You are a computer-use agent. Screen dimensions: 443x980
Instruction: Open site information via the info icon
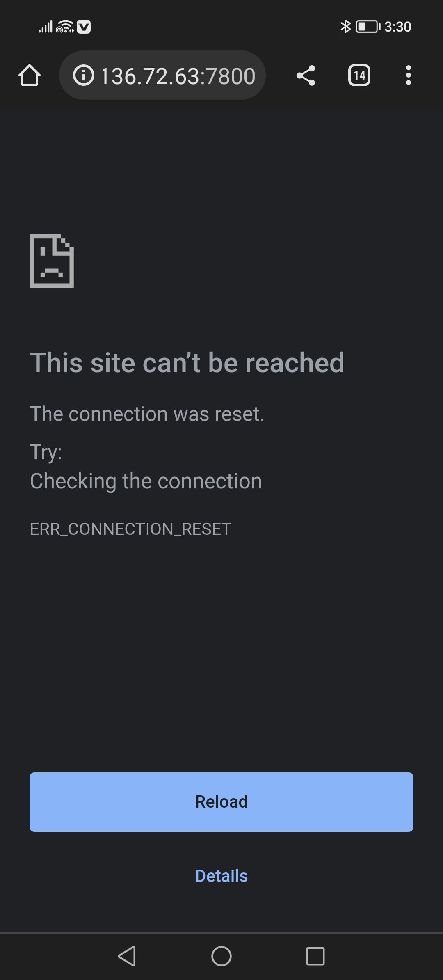[x=83, y=76]
